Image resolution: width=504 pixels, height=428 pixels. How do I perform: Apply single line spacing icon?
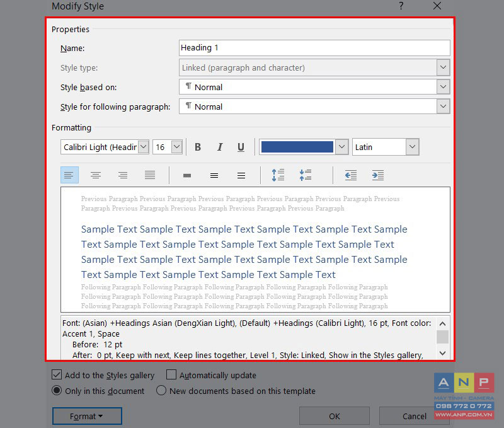[187, 175]
